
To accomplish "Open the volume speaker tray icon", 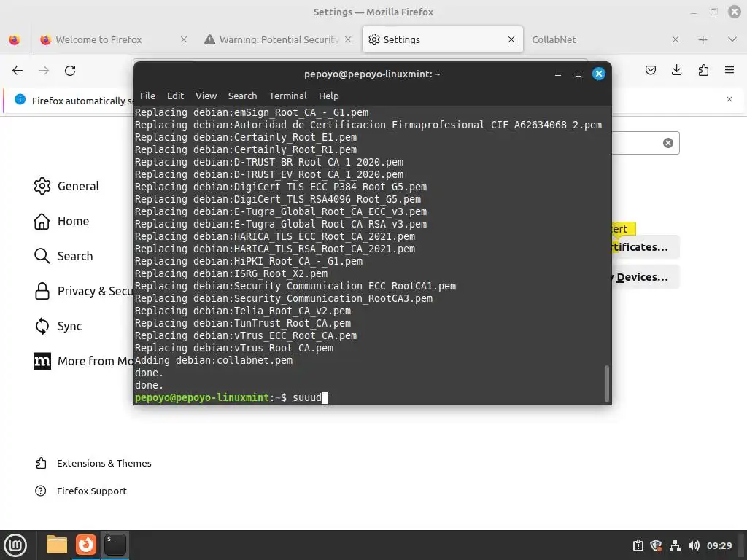I will pos(694,545).
